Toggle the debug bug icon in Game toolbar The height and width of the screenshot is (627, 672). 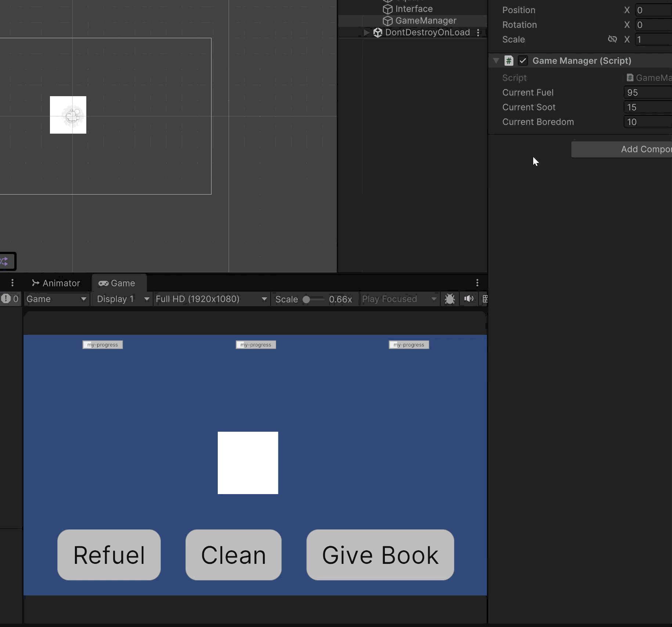[450, 299]
